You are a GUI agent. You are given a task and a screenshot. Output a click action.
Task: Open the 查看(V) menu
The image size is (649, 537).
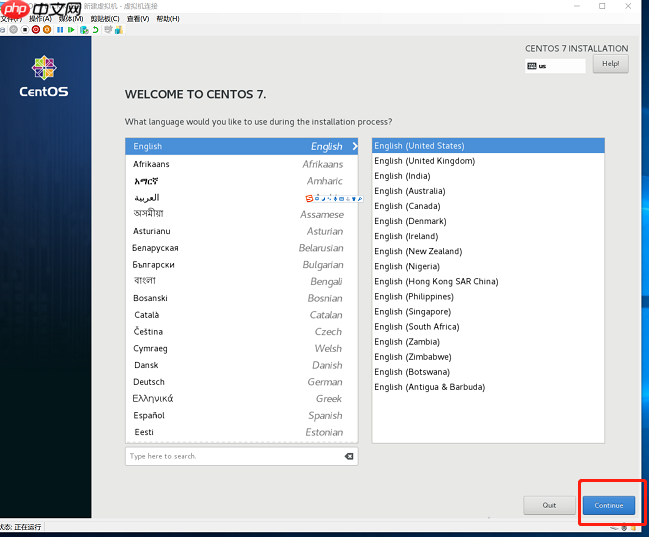[x=138, y=19]
